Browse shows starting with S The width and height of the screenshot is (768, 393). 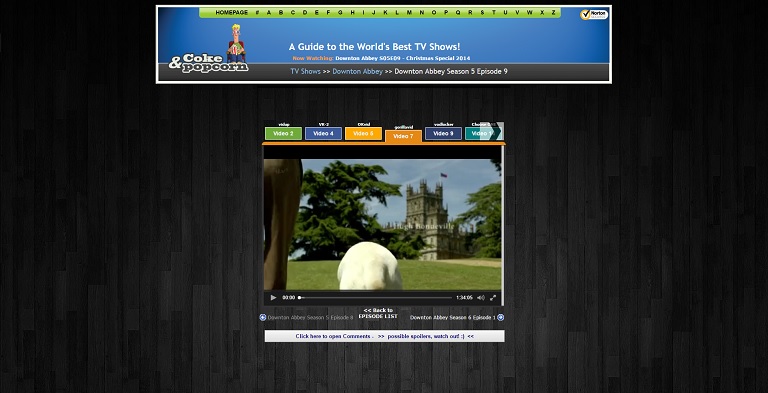[x=482, y=13]
